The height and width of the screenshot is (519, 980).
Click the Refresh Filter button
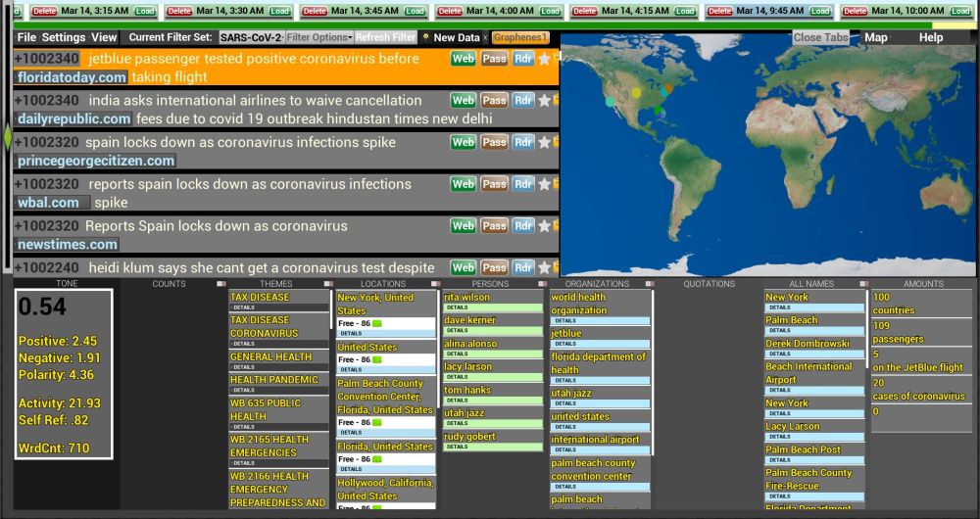(x=385, y=37)
